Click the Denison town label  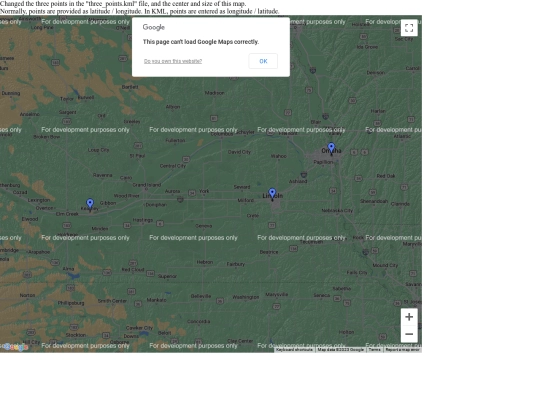click(376, 73)
